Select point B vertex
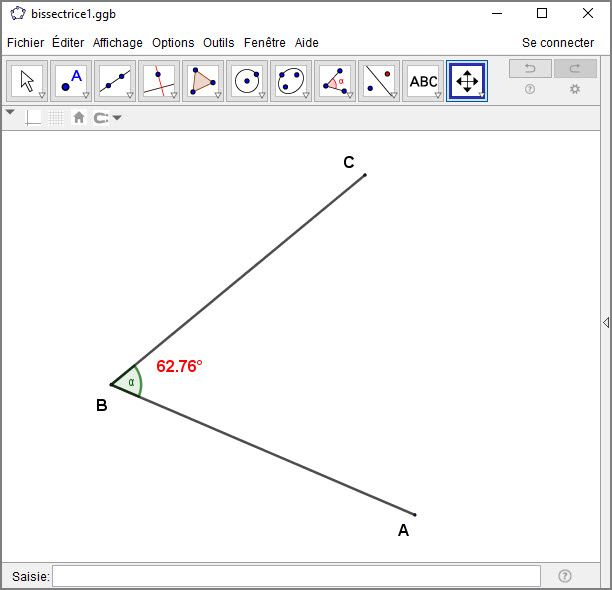The image size is (612, 590). point(112,385)
